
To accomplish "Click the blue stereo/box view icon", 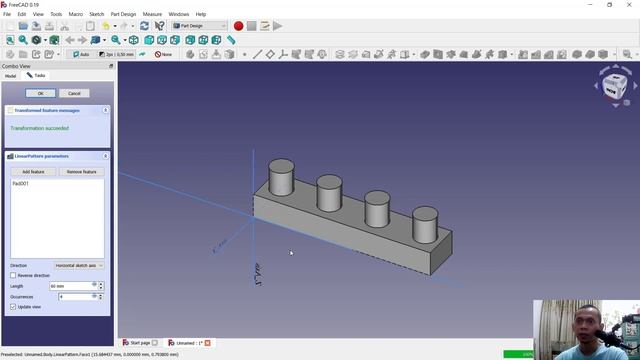I will click(x=96, y=40).
